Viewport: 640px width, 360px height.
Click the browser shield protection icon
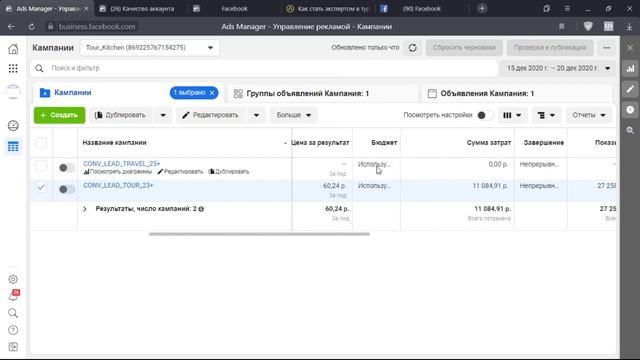(x=588, y=27)
